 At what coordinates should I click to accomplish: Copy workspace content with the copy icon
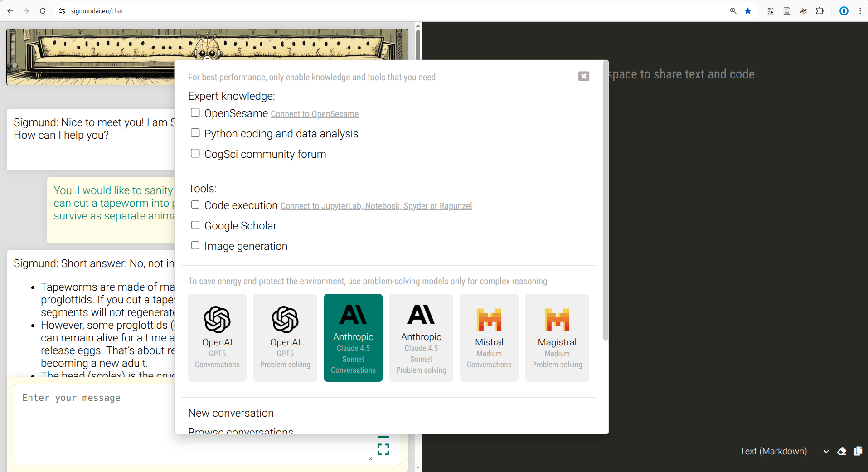click(x=858, y=451)
